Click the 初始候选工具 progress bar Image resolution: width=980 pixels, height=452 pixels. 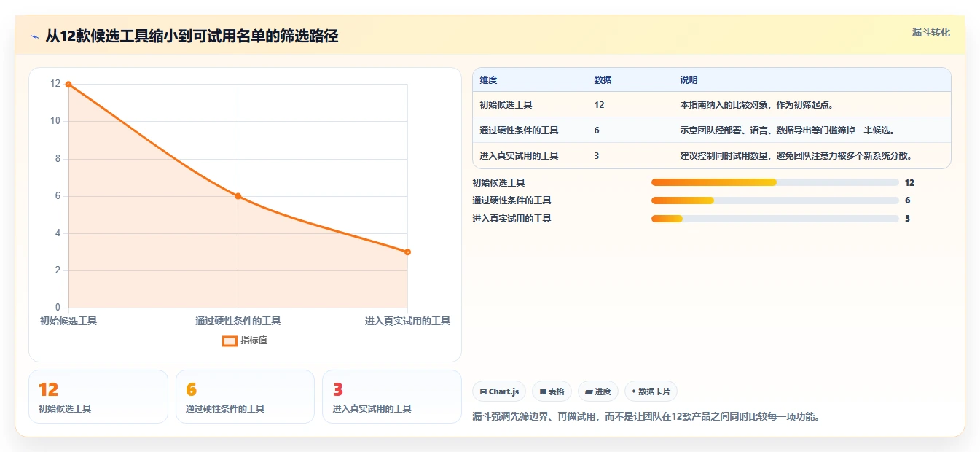click(775, 183)
